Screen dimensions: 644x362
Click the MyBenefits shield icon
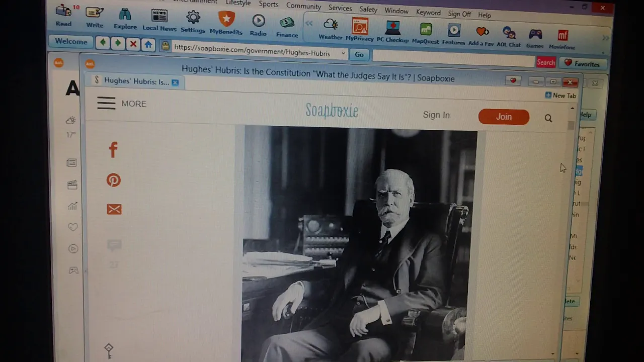click(226, 23)
